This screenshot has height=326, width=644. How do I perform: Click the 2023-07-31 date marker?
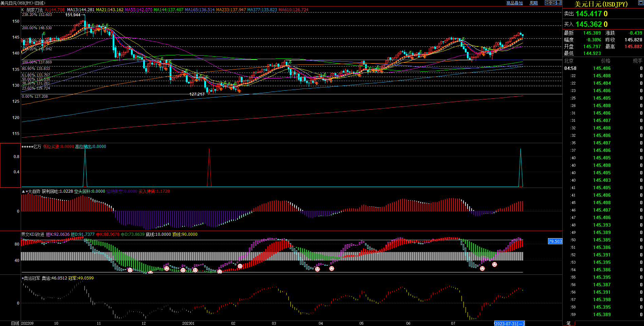pos(509,324)
